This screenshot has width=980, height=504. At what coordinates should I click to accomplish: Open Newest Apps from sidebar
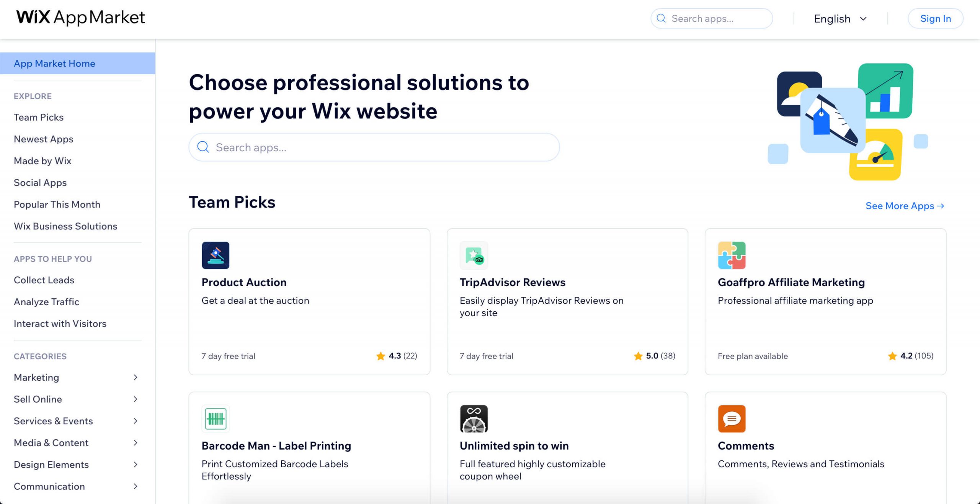(43, 139)
